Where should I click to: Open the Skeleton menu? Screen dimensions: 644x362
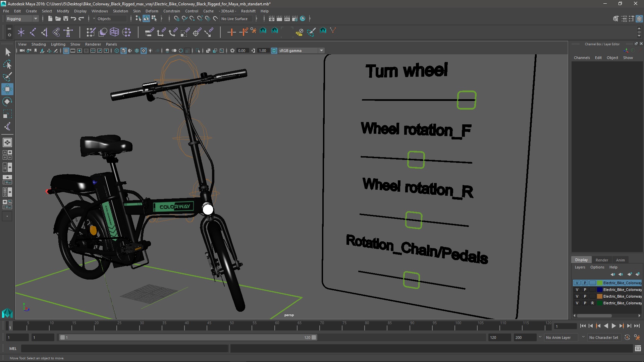120,11
